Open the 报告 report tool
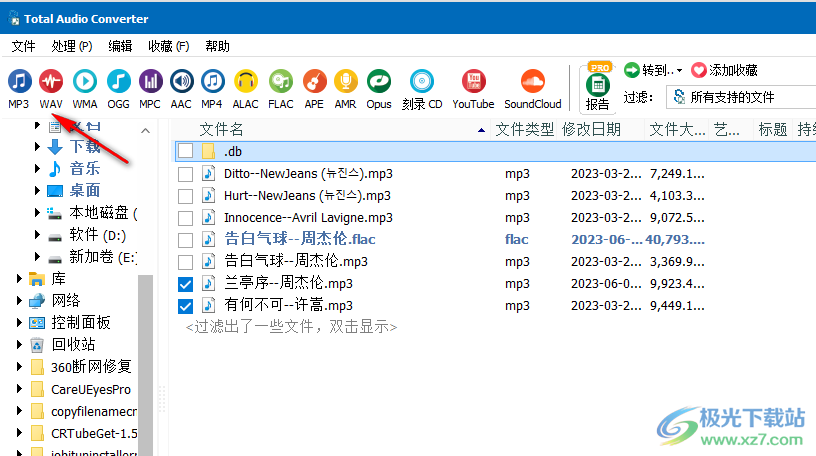The image size is (816, 456). 597,89
